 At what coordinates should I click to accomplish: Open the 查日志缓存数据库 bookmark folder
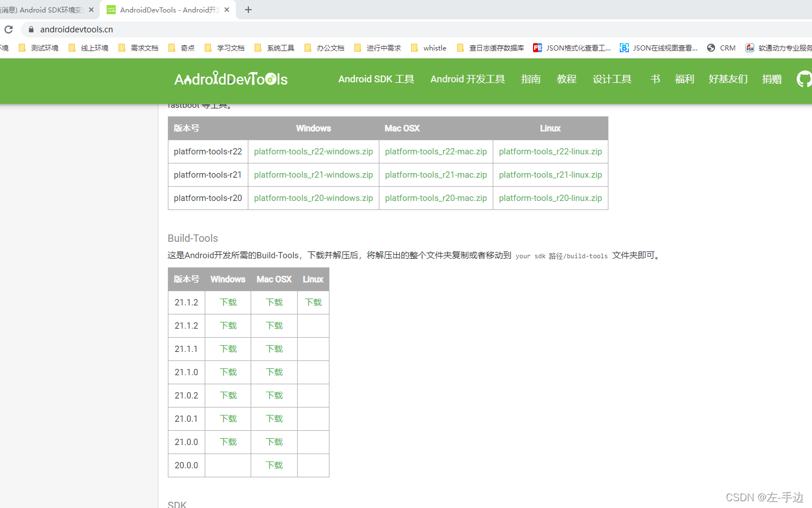click(490, 48)
